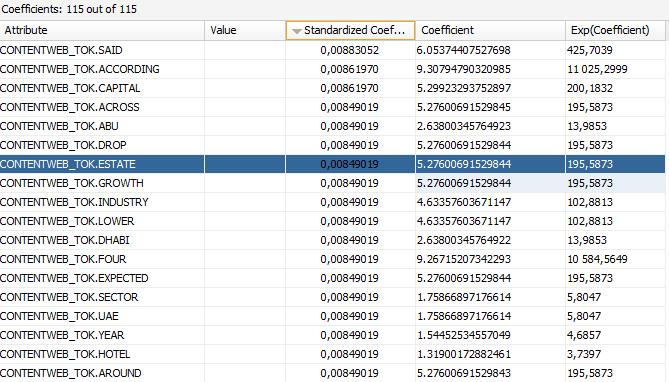Select row CONTENTWEB_TOK.YEAR

point(332,335)
